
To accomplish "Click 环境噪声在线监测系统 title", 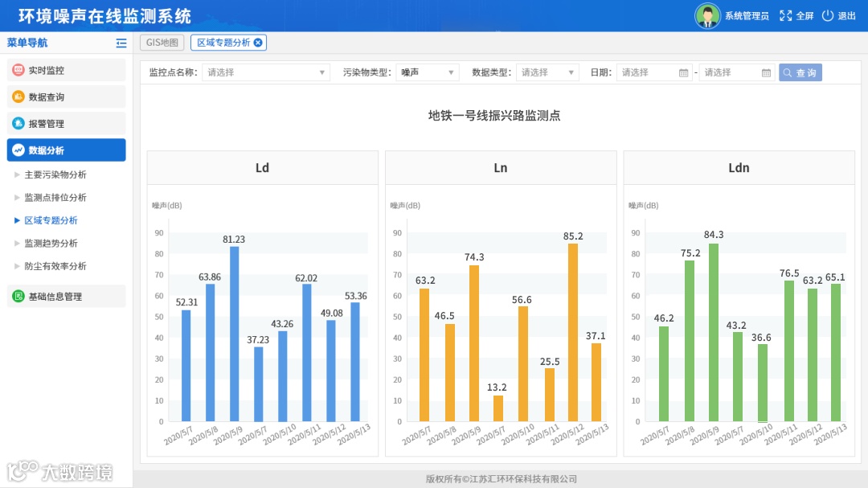I will point(105,16).
